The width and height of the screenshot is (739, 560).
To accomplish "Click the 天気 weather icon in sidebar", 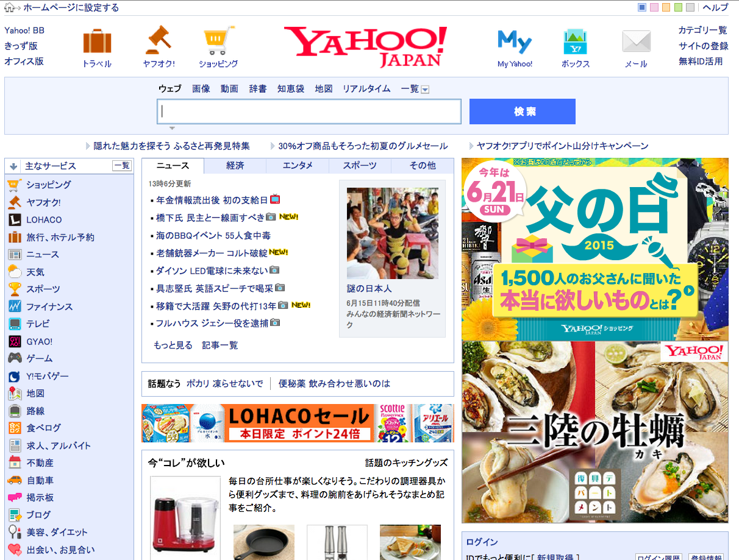I will [x=15, y=272].
